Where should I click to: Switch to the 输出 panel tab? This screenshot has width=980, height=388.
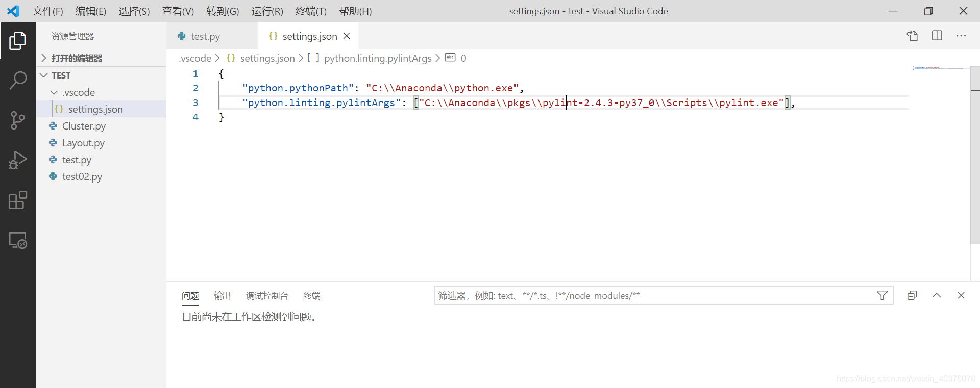(x=222, y=296)
